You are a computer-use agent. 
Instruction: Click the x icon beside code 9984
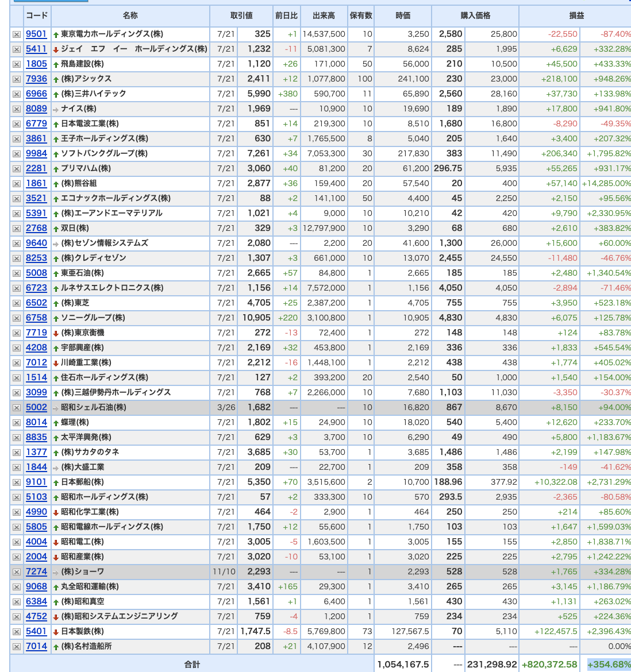click(x=16, y=154)
